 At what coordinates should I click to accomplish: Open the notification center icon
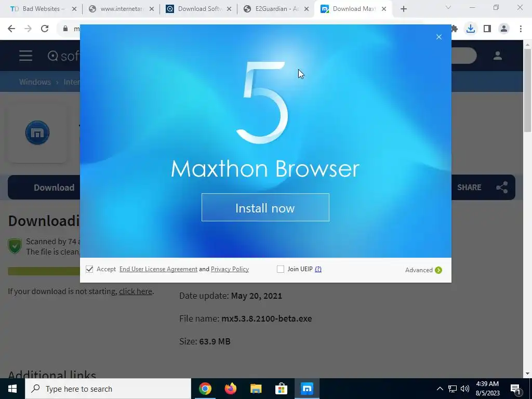click(515, 389)
